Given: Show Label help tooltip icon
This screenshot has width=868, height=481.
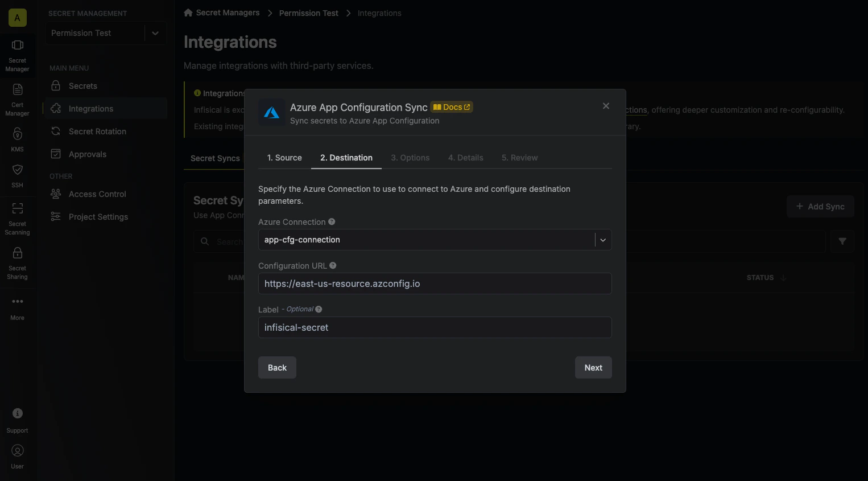Looking at the screenshot, I should tap(319, 309).
